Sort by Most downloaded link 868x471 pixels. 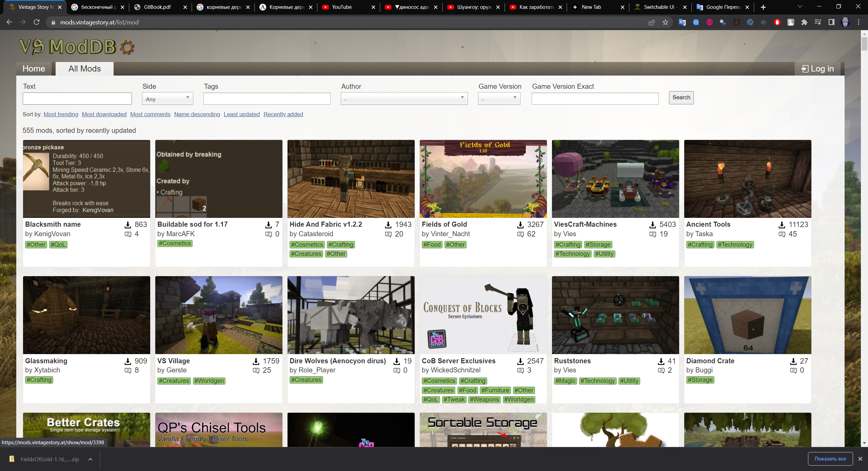coord(104,114)
